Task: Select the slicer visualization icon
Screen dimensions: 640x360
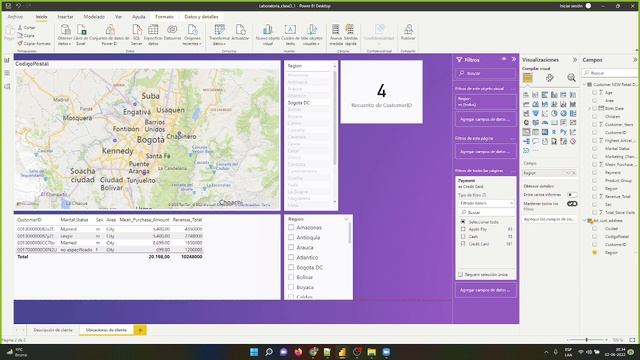Action: tap(526, 132)
